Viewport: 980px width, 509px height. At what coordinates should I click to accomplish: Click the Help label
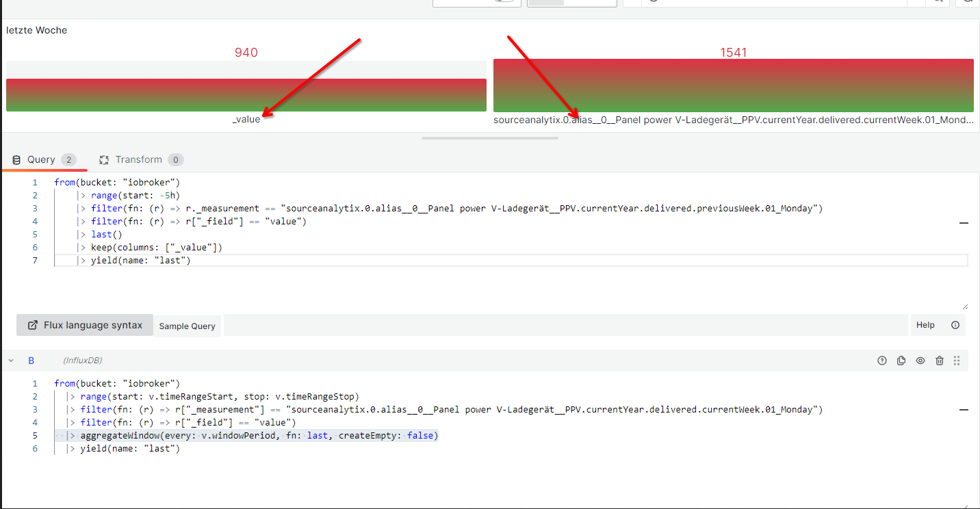coord(925,325)
